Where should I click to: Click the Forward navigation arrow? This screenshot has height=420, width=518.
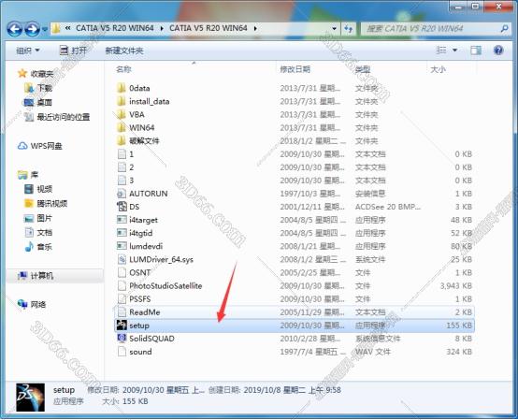(33, 29)
